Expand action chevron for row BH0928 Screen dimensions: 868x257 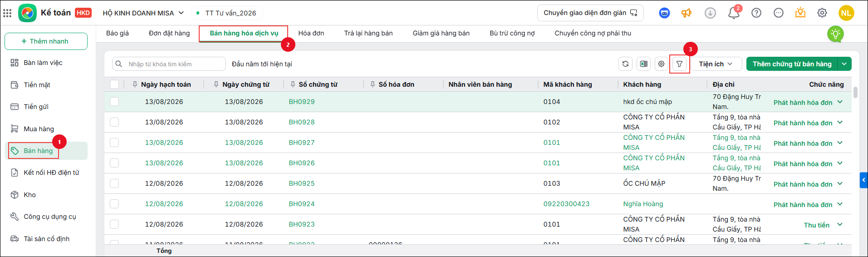click(840, 123)
